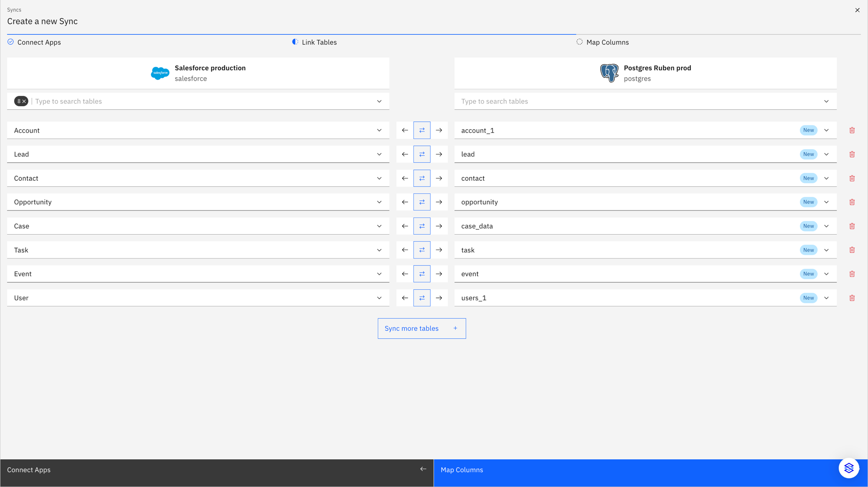Image resolution: width=868 pixels, height=487 pixels.
Task: Set Contact sync direction to left arrow
Action: (405, 178)
